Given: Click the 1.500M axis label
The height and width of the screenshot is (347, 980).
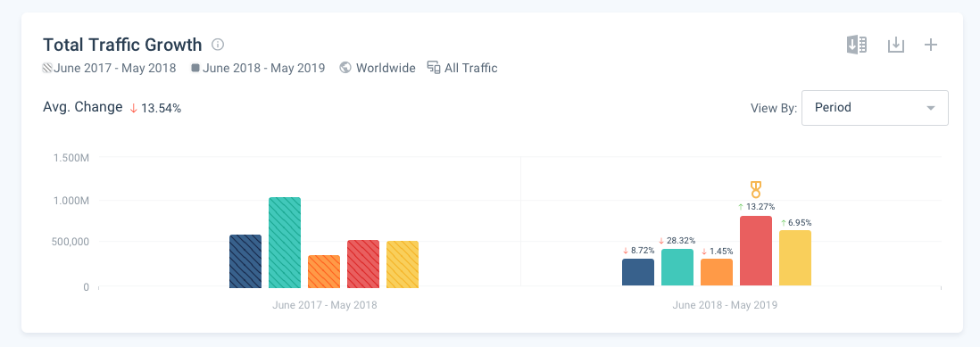Looking at the screenshot, I should 71,157.
